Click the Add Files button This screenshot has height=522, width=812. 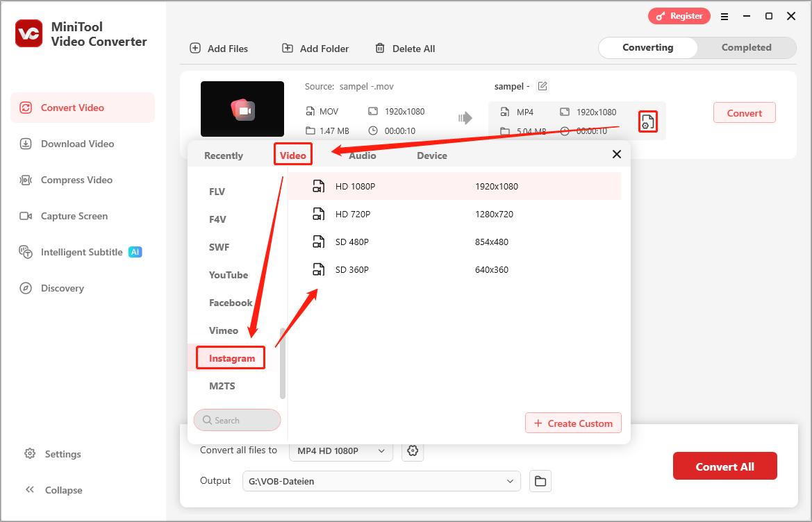(x=219, y=49)
